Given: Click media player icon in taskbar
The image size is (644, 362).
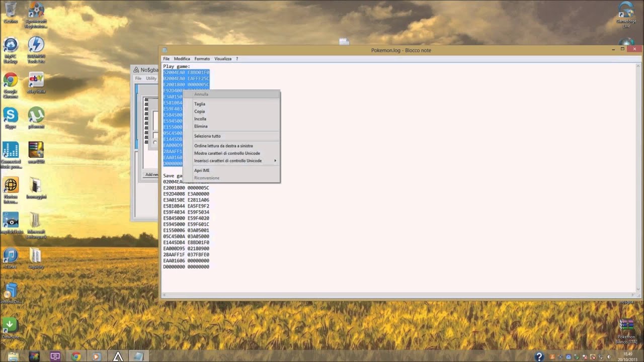Looking at the screenshot, I should (x=97, y=356).
